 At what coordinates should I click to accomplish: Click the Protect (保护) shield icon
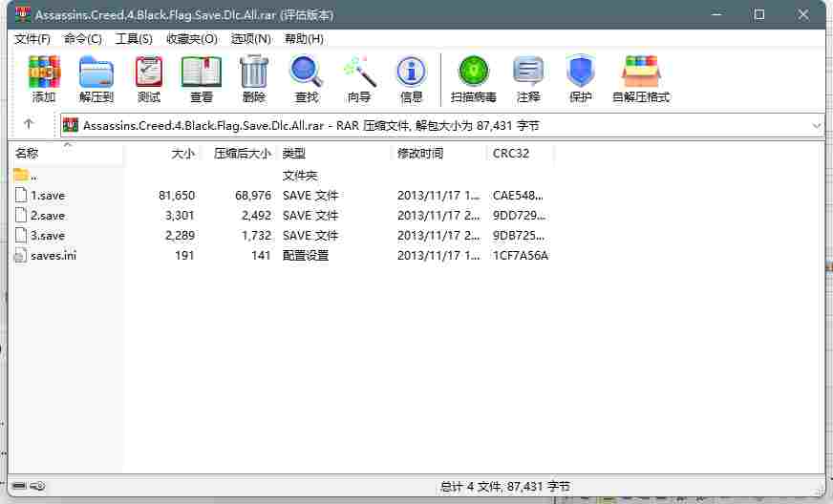tap(580, 72)
